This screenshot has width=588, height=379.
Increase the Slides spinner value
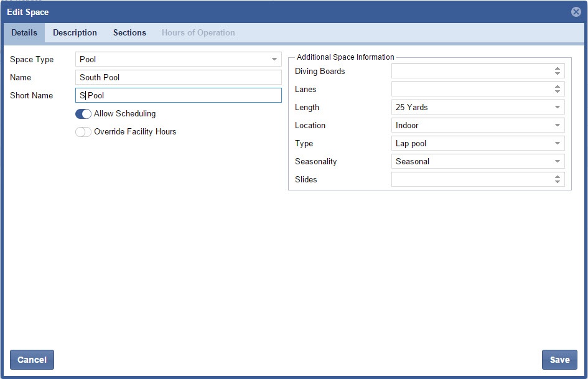(x=558, y=177)
